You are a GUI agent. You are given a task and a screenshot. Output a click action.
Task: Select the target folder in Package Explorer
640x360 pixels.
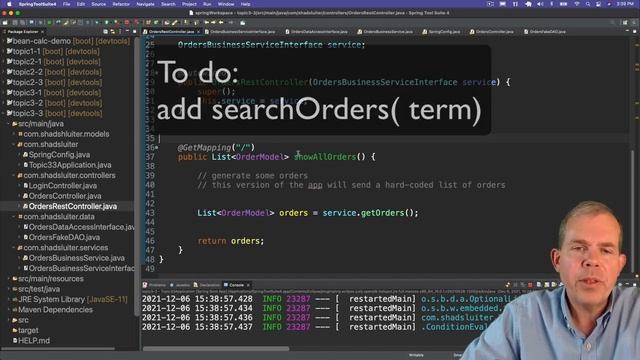point(28,330)
